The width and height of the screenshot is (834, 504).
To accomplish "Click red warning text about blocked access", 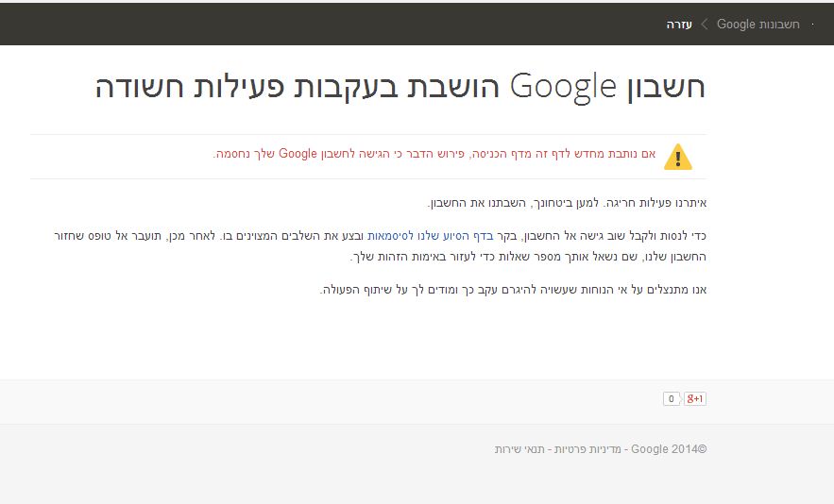I will click(x=434, y=154).
